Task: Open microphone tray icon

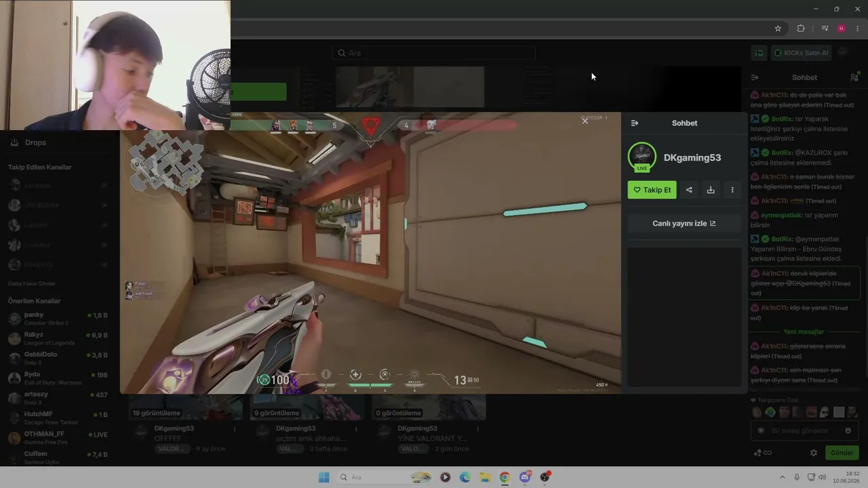Action: [797, 477]
